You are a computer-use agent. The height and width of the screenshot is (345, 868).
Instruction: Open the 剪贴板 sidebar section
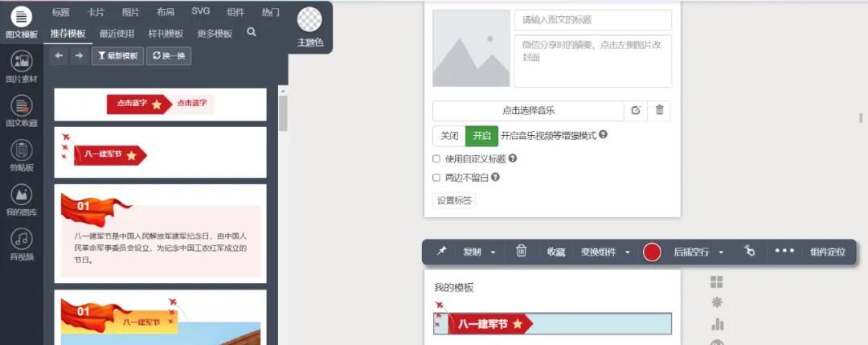click(x=21, y=155)
